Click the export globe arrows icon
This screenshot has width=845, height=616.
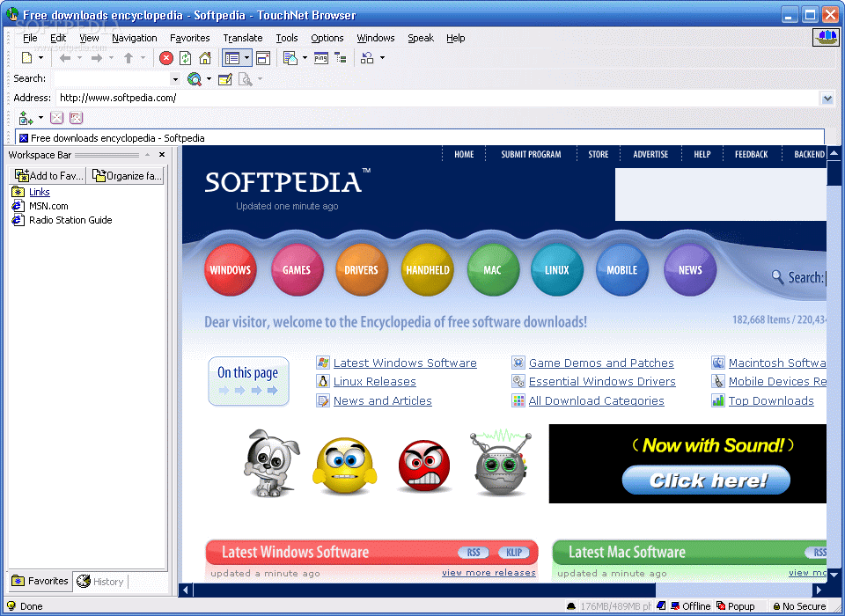tap(26, 118)
